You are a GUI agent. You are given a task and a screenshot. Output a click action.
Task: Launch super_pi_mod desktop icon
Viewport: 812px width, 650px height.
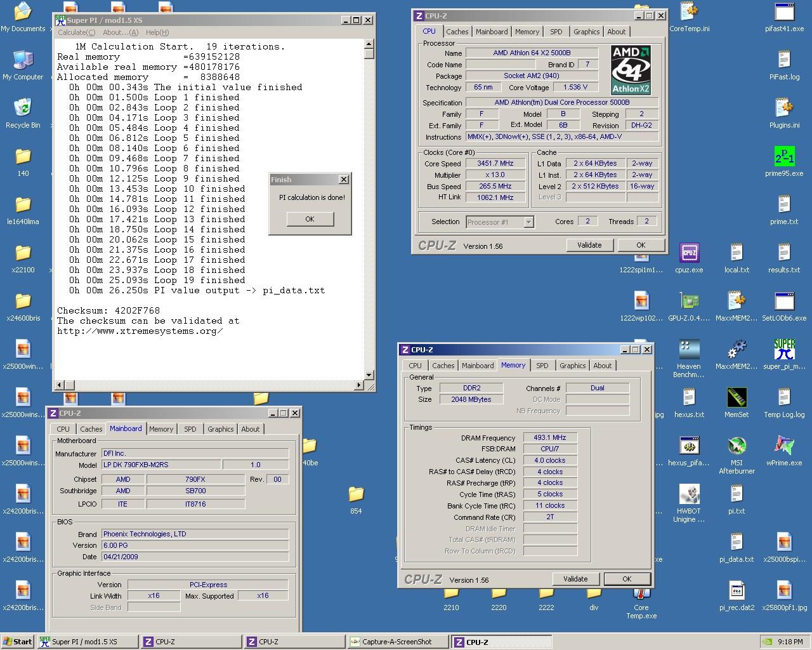784,354
